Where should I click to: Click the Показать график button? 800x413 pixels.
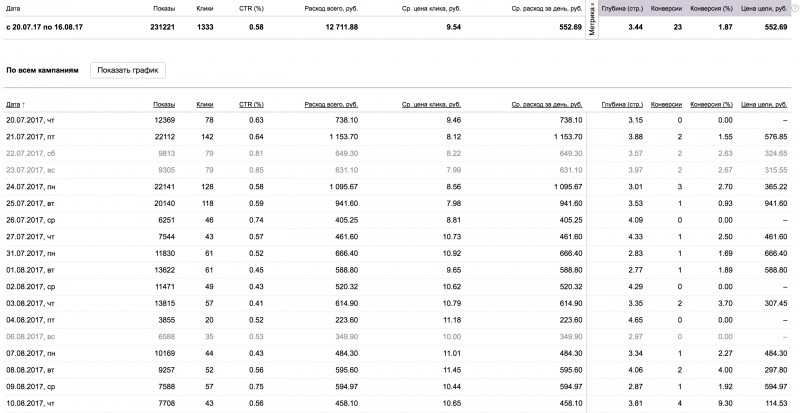[127, 71]
